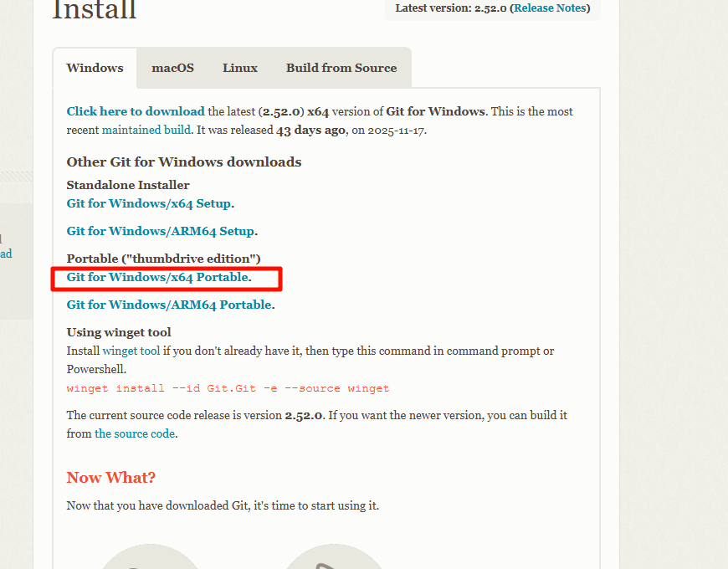
Task: Click the 'Standalone Installer' subheading
Action: point(128,185)
